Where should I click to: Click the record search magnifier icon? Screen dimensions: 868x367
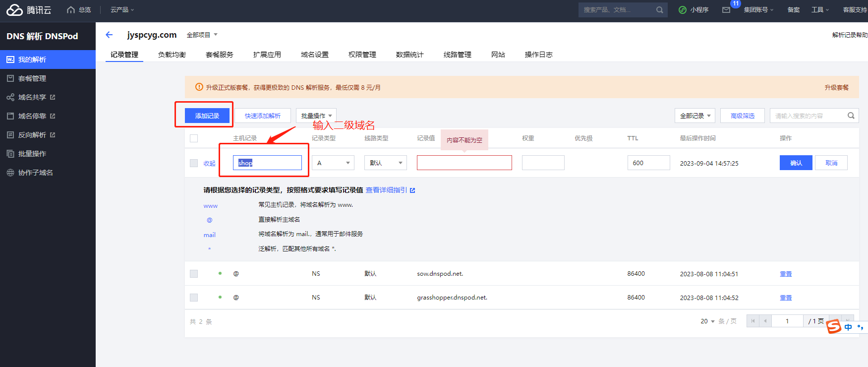(x=851, y=116)
